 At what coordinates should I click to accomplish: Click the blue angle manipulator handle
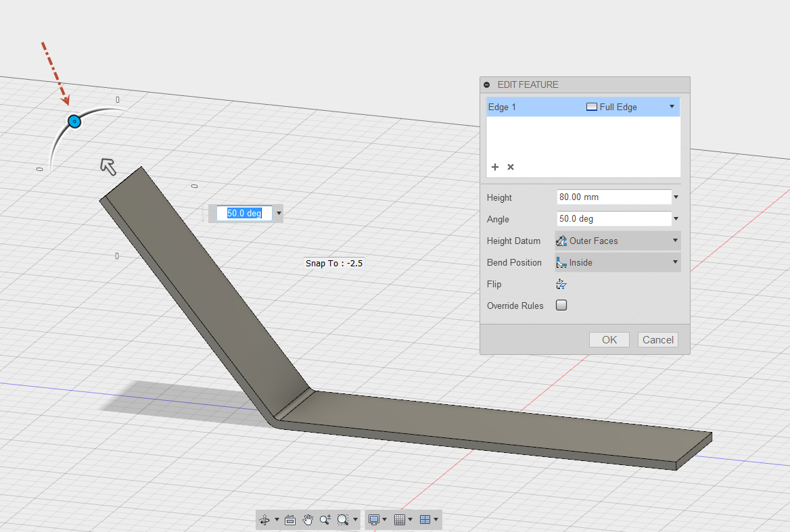point(74,122)
